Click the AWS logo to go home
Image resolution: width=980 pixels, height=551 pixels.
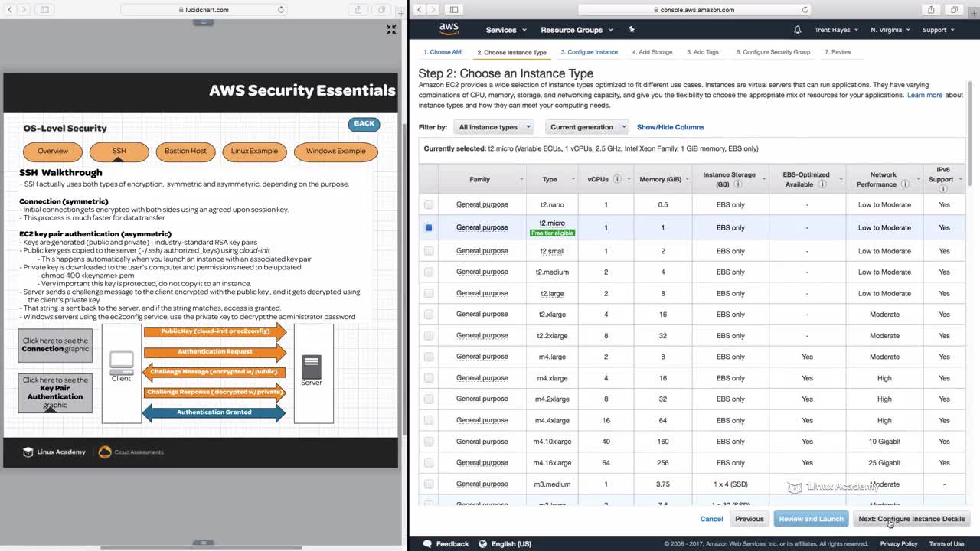click(x=449, y=29)
